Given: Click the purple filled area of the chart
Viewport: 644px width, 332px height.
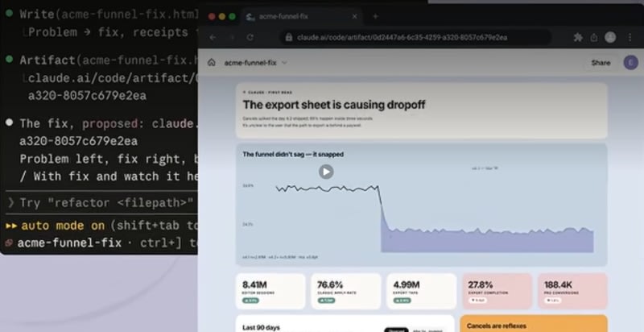Looking at the screenshot, I should [487, 243].
